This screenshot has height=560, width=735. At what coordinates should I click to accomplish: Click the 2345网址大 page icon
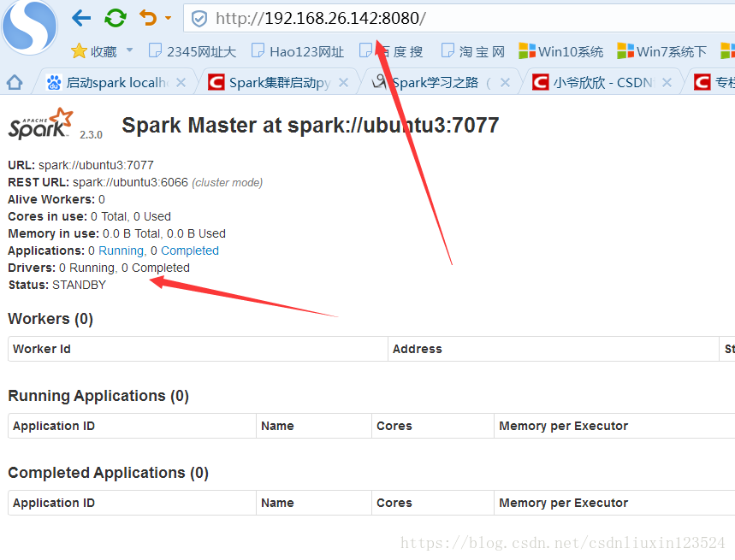(x=155, y=50)
